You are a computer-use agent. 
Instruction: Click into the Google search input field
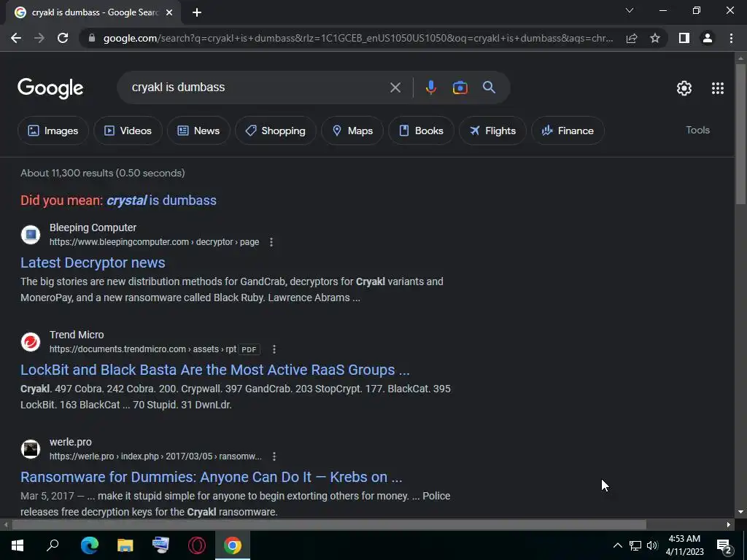[258, 87]
